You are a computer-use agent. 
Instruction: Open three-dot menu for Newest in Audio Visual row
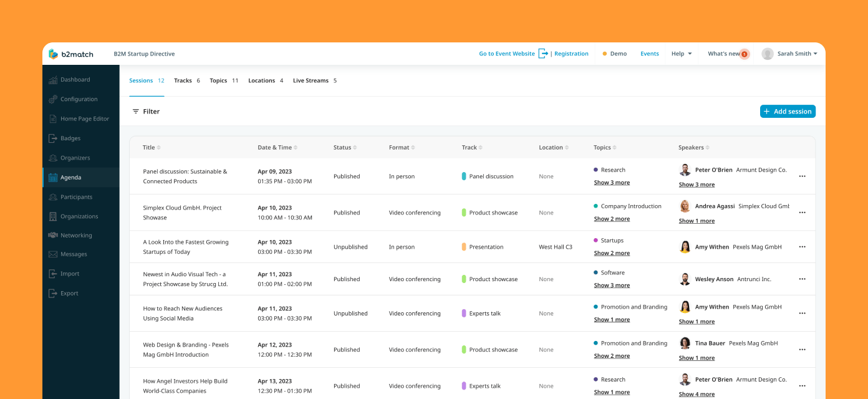pos(802,279)
